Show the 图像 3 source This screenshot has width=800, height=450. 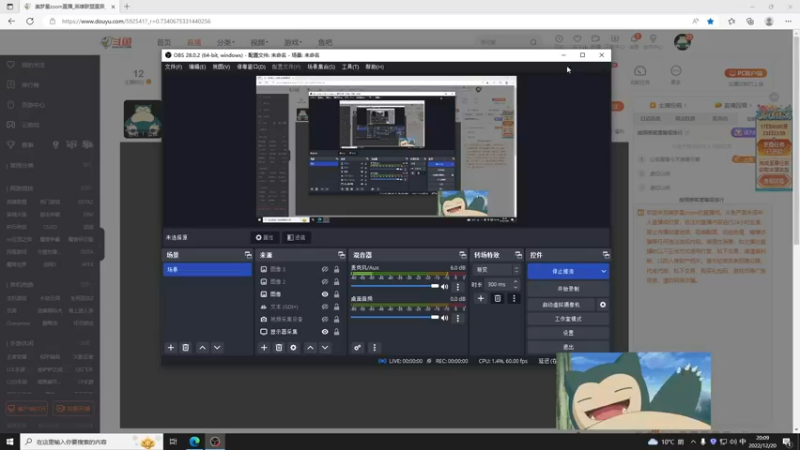[324, 269]
